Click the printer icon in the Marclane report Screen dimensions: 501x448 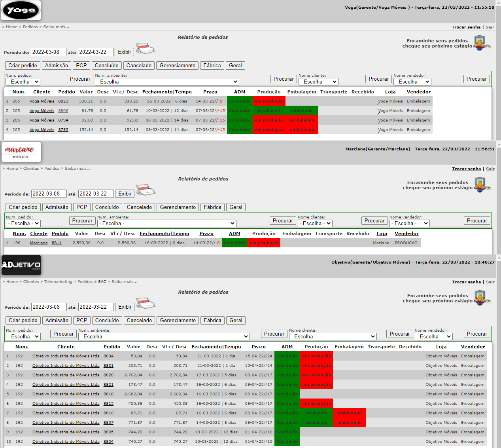tap(146, 190)
